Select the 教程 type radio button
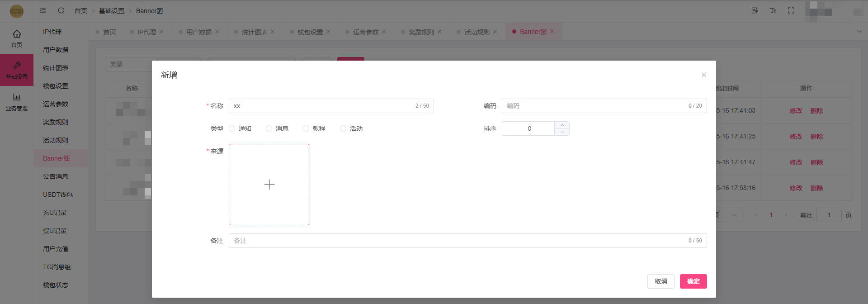Viewport: 868px width, 304px height. (x=306, y=128)
